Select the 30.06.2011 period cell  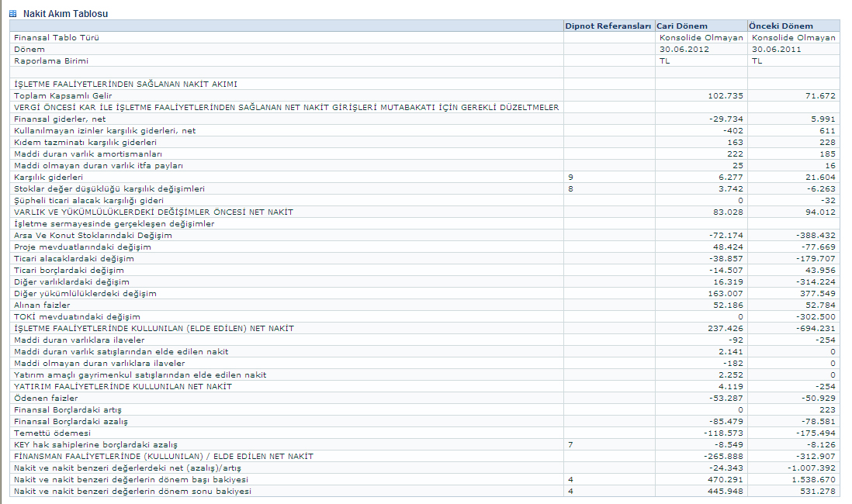(778, 49)
